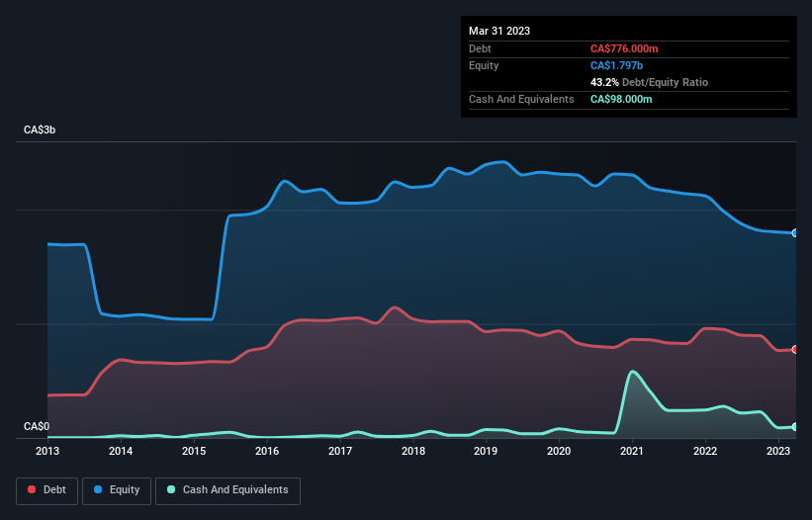
Task: Select the teal Cash endpoint marker
Action: [x=795, y=427]
